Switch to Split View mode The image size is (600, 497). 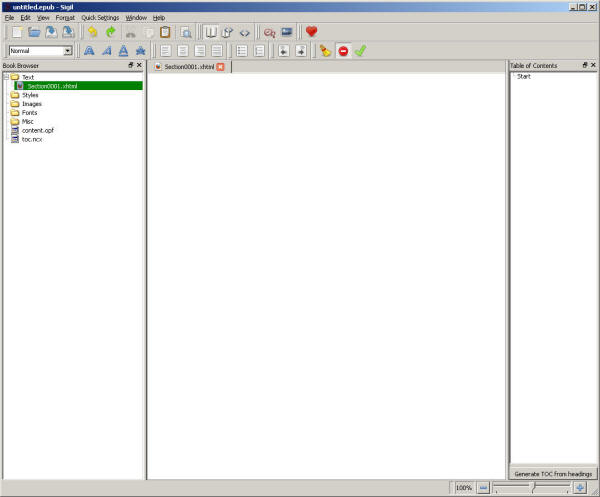228,33
